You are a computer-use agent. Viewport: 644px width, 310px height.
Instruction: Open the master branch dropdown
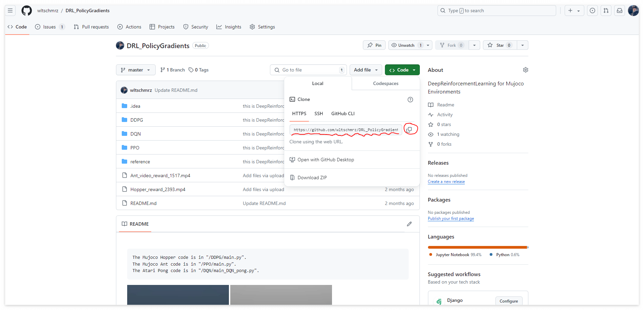(x=135, y=70)
